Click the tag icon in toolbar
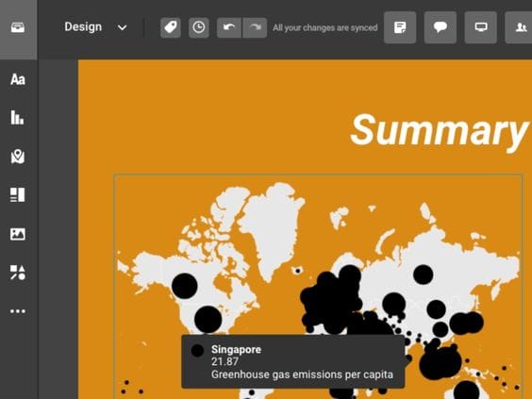The width and height of the screenshot is (532, 399). click(171, 27)
